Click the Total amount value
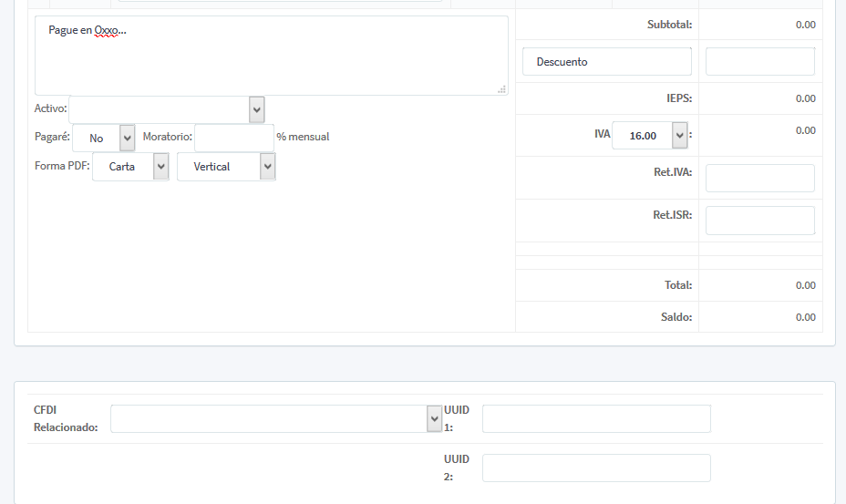The width and height of the screenshot is (846, 504). [805, 285]
